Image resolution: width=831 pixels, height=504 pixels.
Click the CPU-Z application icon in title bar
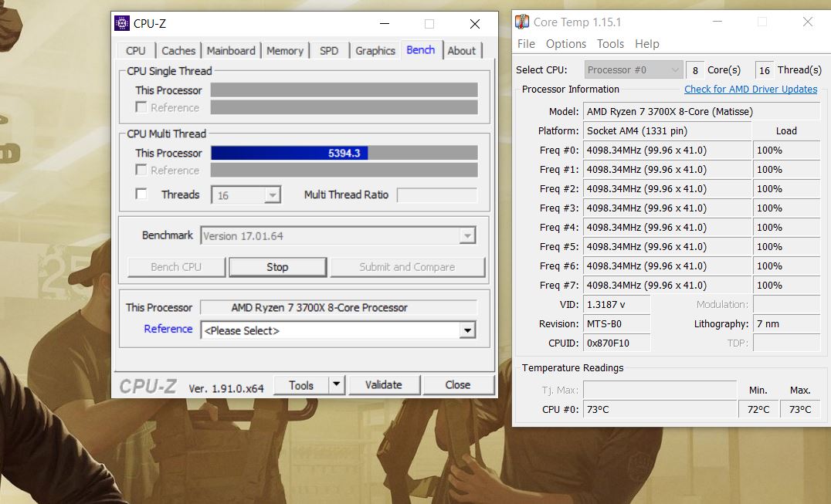pyautogui.click(x=122, y=23)
